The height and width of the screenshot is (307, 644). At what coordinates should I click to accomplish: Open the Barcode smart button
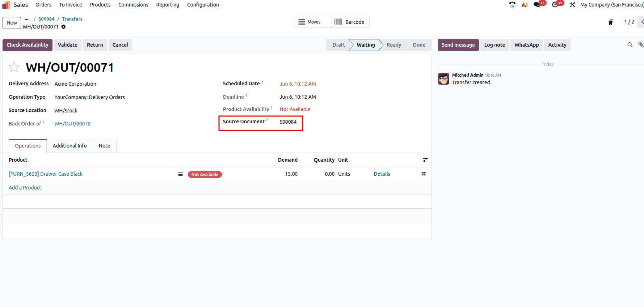pos(350,22)
